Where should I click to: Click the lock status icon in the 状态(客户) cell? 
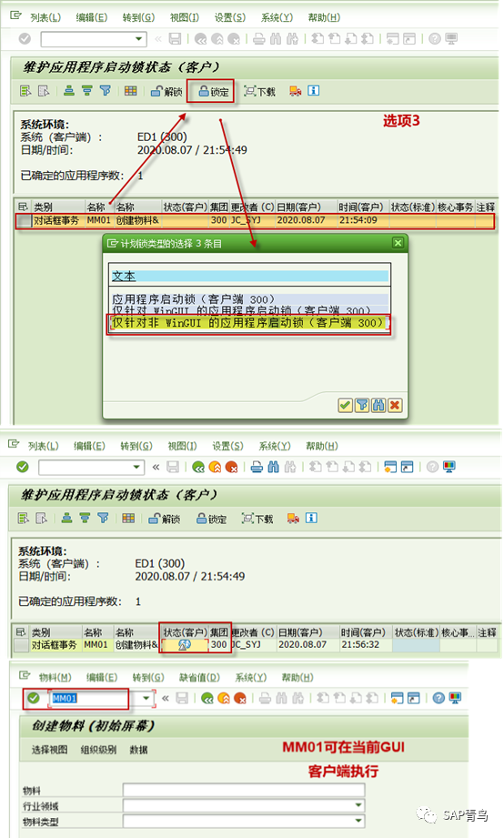point(185,645)
